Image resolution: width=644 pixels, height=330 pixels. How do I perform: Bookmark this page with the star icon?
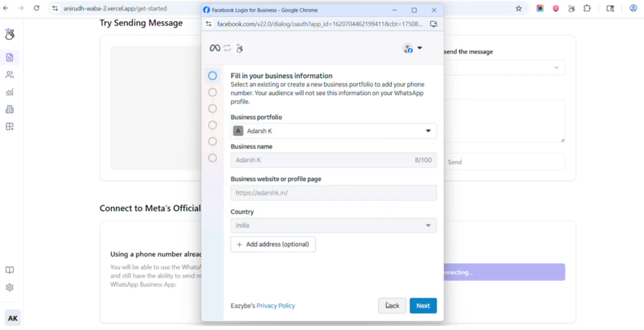pos(518,8)
